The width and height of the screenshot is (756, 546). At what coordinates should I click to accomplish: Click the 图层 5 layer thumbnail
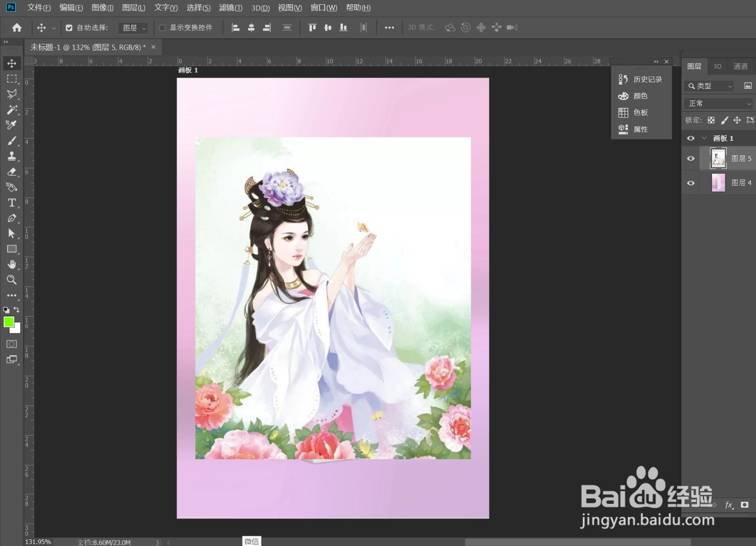[718, 158]
